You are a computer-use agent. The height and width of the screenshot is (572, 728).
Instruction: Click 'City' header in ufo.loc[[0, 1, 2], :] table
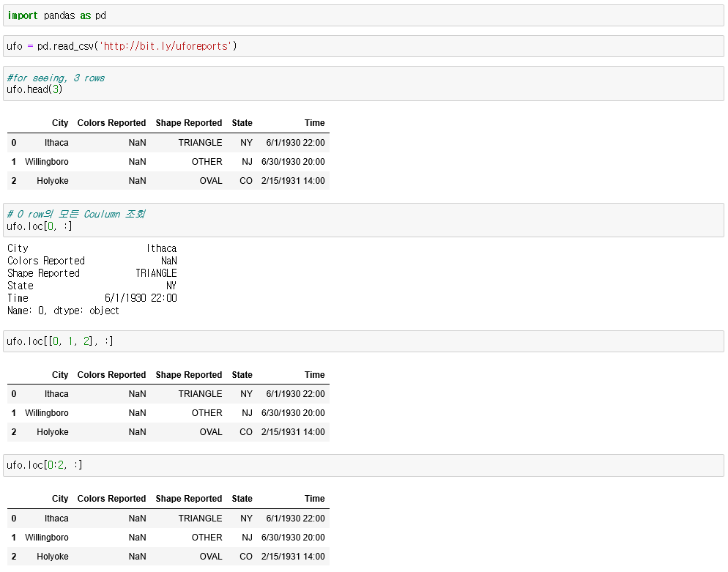pos(60,375)
